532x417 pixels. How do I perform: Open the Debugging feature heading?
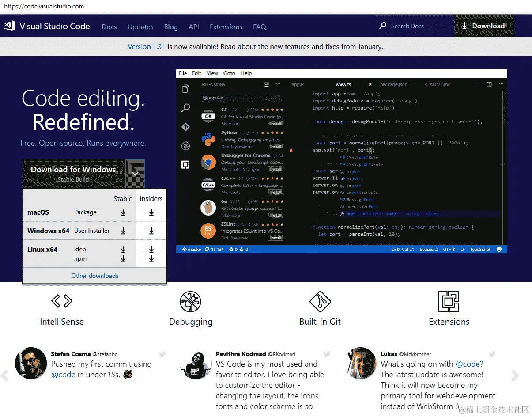(191, 322)
